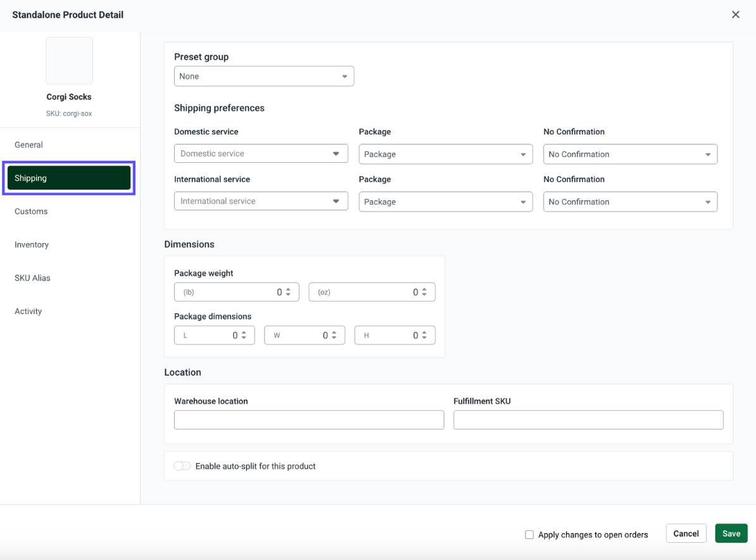Open Package dropdown for domestic service
Image resolution: width=756 pixels, height=560 pixels.
coord(446,155)
